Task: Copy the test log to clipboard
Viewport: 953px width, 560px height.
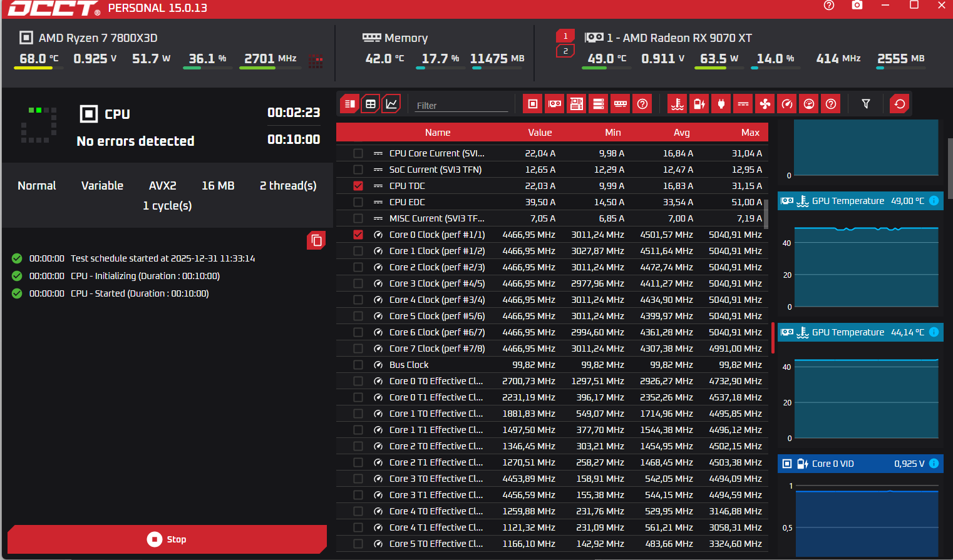Action: pyautogui.click(x=316, y=240)
